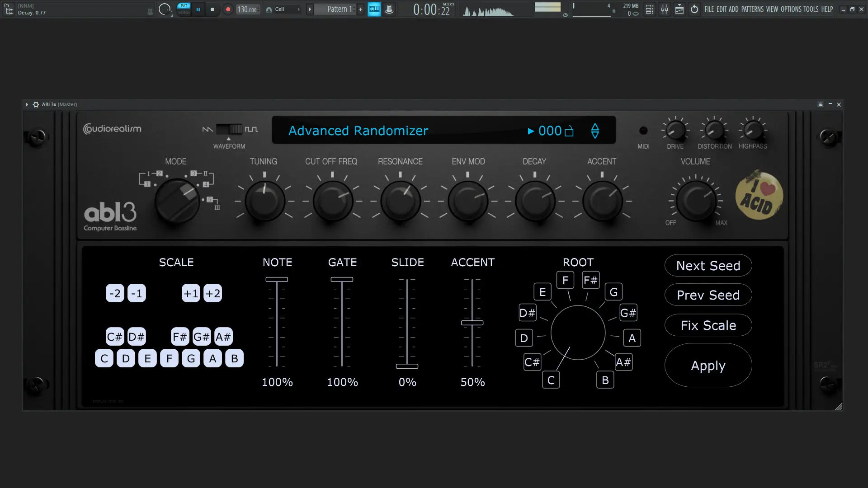Viewport: 868px width, 488px height.
Task: Click the undo history circular arrow icon
Action: pos(694,9)
